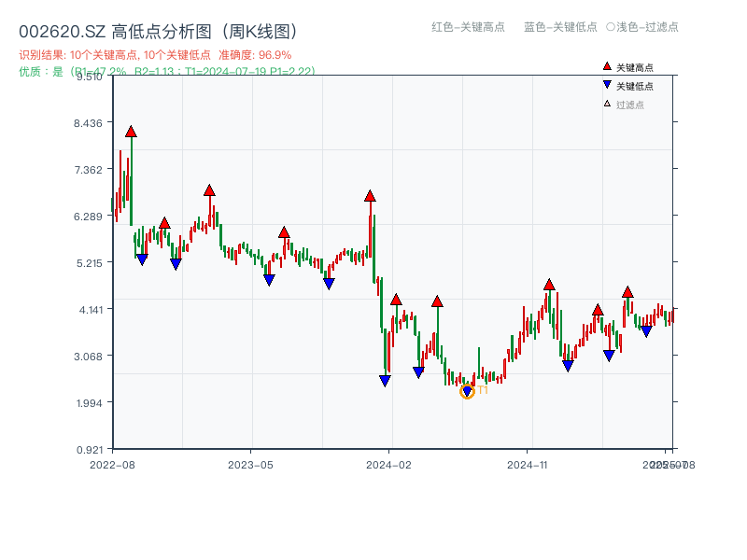Click the third blue key-low triangle after 2023-05
This screenshot has width=747, height=560.
pos(269,280)
